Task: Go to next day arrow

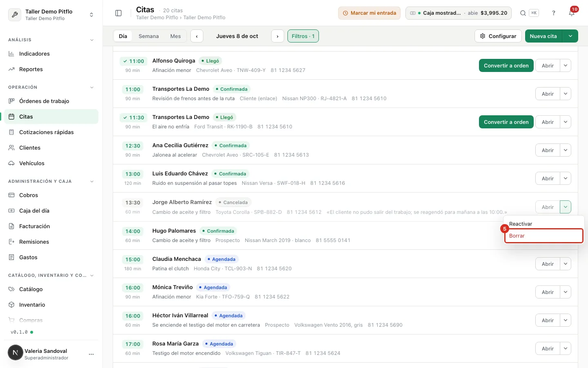Action: coord(278,36)
